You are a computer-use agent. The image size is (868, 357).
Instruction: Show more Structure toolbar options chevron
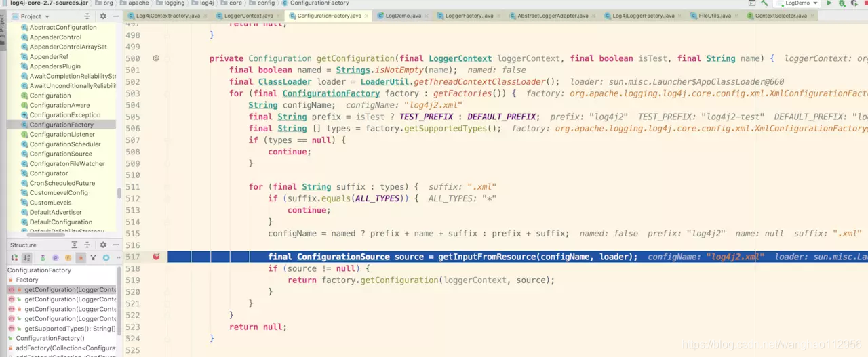pyautogui.click(x=119, y=257)
